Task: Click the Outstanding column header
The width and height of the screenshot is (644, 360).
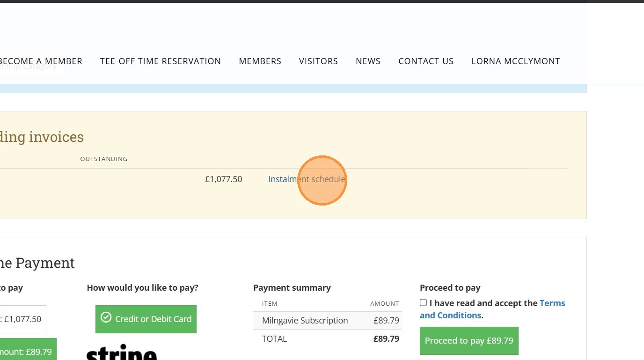Action: (104, 159)
